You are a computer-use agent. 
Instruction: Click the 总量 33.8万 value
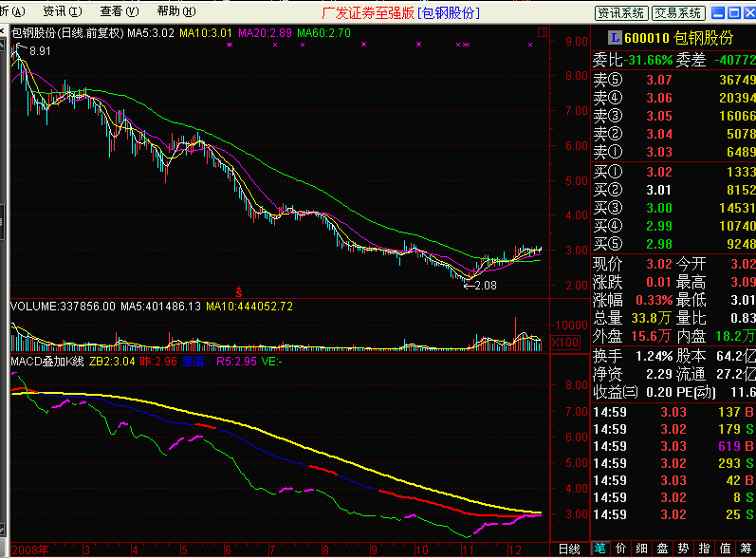click(x=651, y=318)
